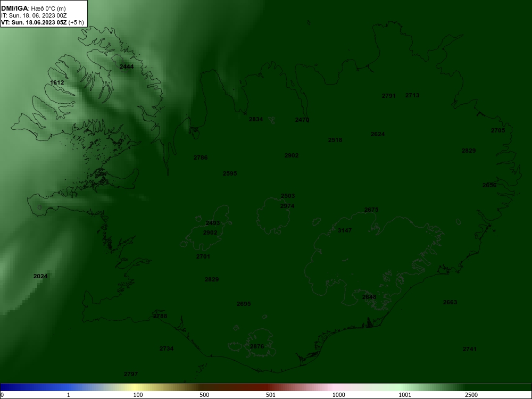Click the 'VT: Sun. 18.06.2023 05Z' line

pyautogui.click(x=42, y=23)
